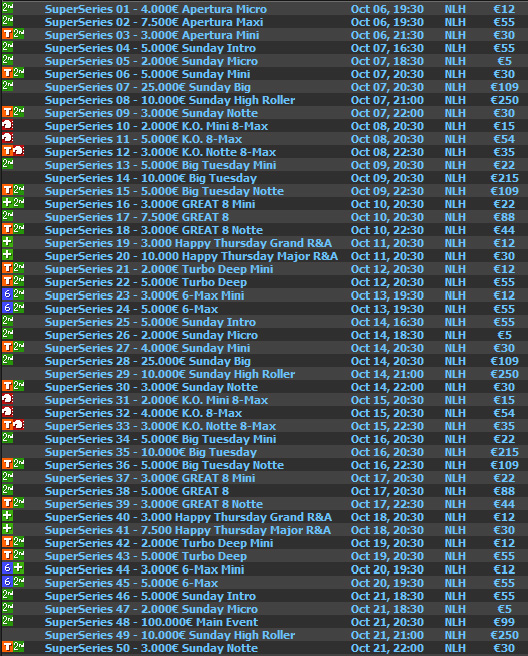Screen dimensions: 528x656
Task: Click the green 2nd icon on SuperSeries 06 row
Action: tap(19, 73)
